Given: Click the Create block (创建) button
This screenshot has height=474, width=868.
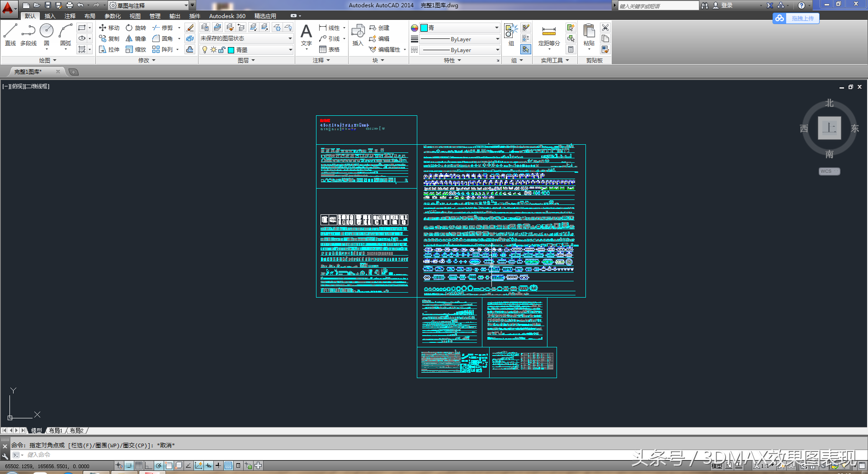Looking at the screenshot, I should click(379, 28).
